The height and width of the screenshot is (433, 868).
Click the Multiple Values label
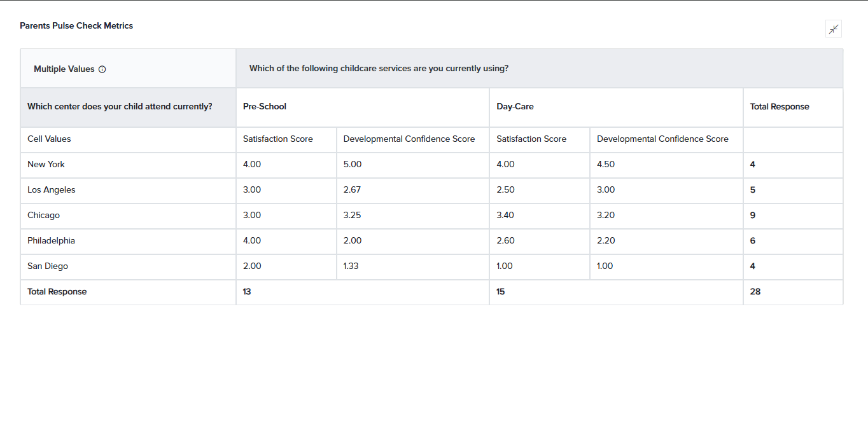click(64, 69)
